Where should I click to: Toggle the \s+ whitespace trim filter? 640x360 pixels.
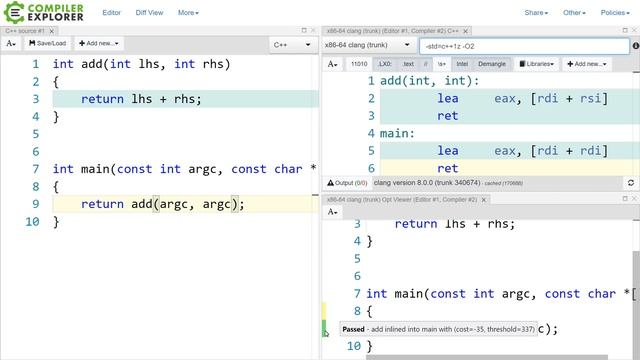coord(442,64)
